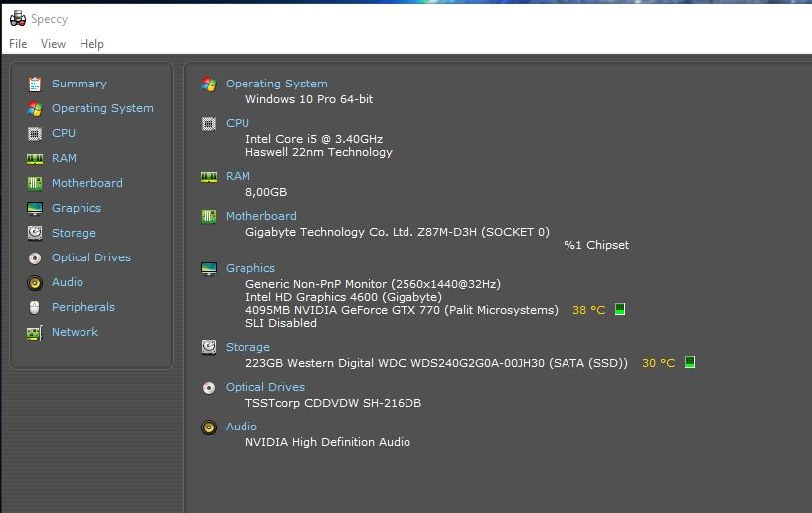Click Optical Drives disc icon in summary panel
This screenshot has width=812, height=513.
coord(209,388)
